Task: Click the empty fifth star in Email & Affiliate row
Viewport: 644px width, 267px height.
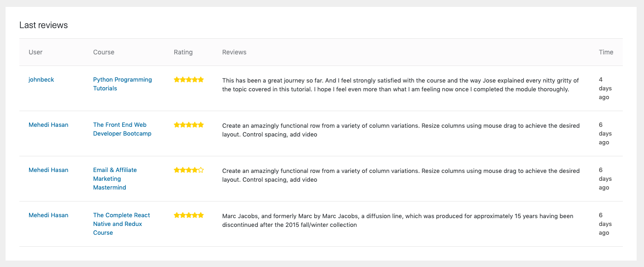Action: [x=201, y=170]
